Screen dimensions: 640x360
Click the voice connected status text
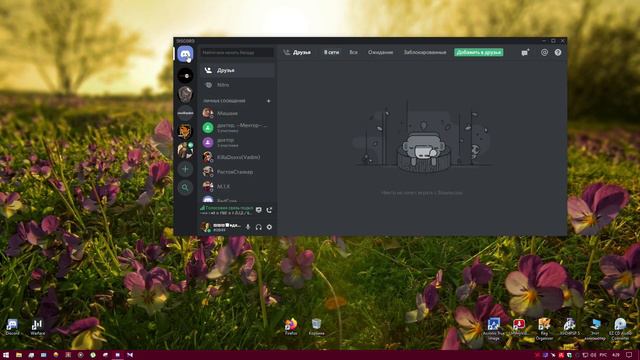point(229,208)
